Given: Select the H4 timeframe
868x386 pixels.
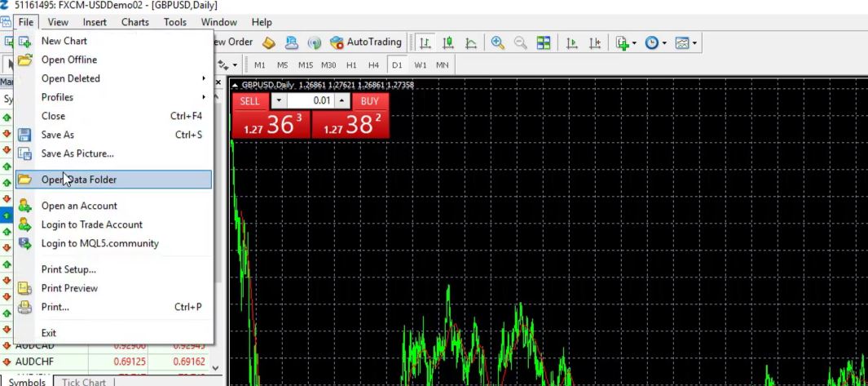Looking at the screenshot, I should click(373, 65).
